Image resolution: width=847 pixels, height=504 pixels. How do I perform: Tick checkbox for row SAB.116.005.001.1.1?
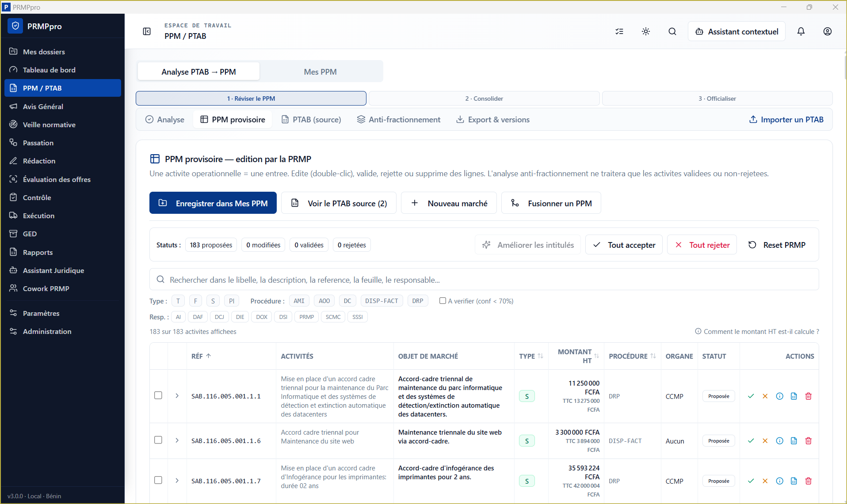click(x=158, y=395)
